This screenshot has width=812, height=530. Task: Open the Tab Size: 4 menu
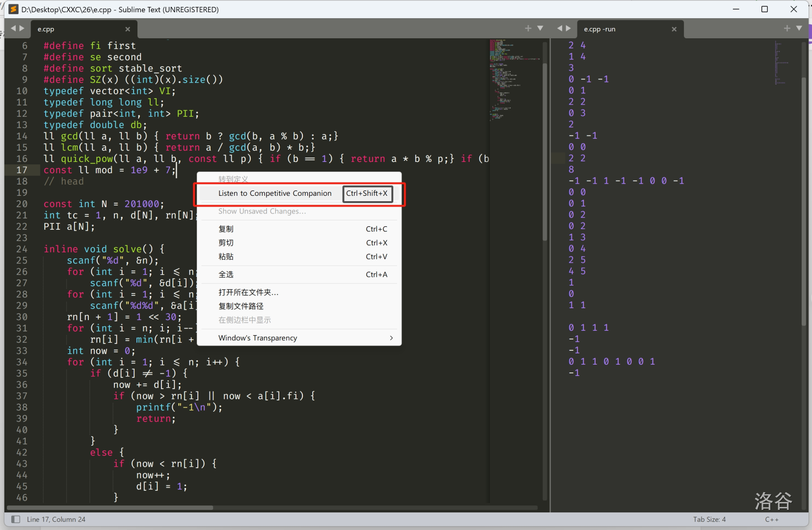click(x=709, y=519)
